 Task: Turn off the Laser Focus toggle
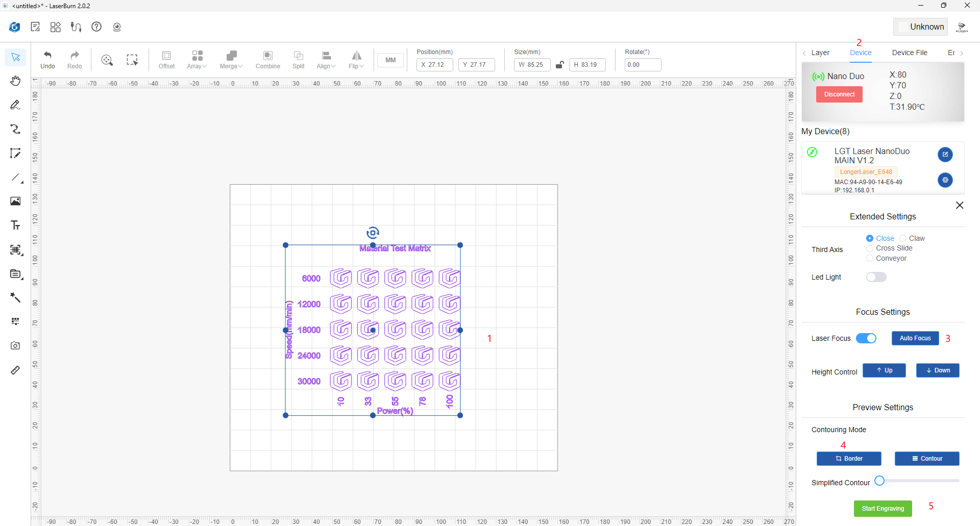(866, 338)
